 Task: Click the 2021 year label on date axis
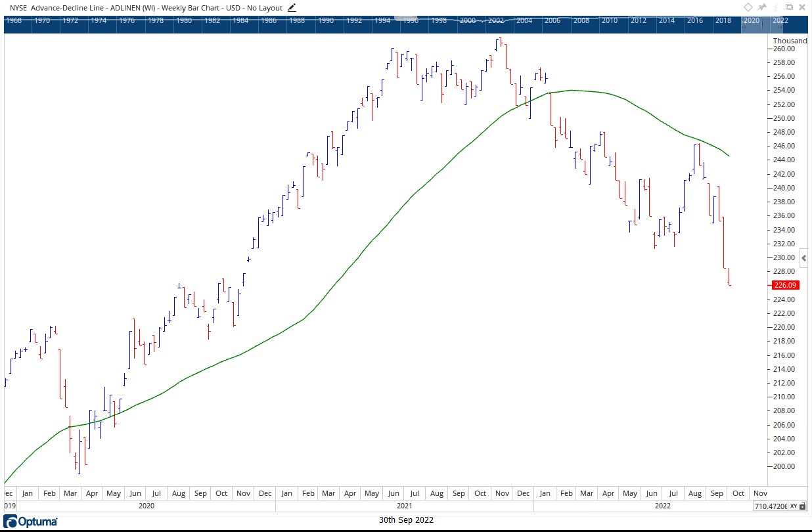(404, 506)
